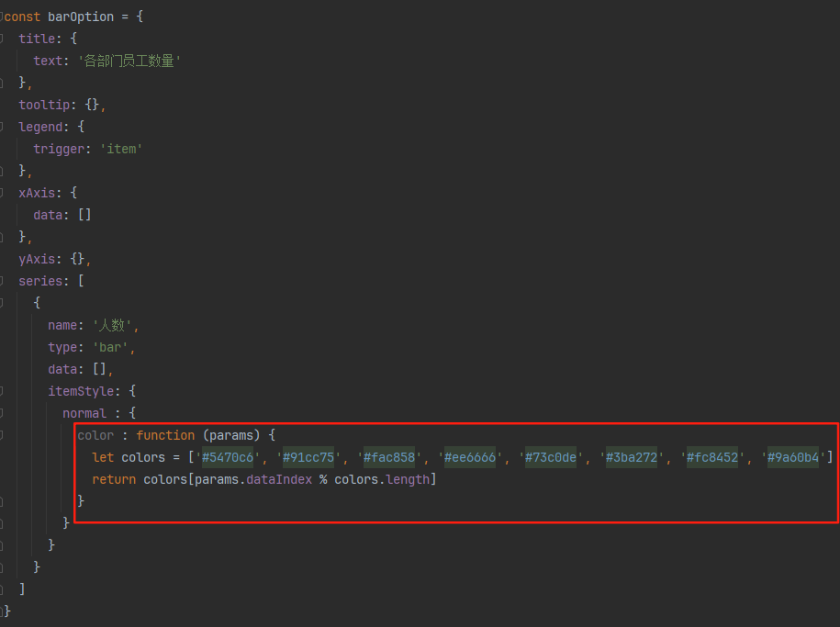
Task: Click colors in the let declaration
Action: (143, 457)
